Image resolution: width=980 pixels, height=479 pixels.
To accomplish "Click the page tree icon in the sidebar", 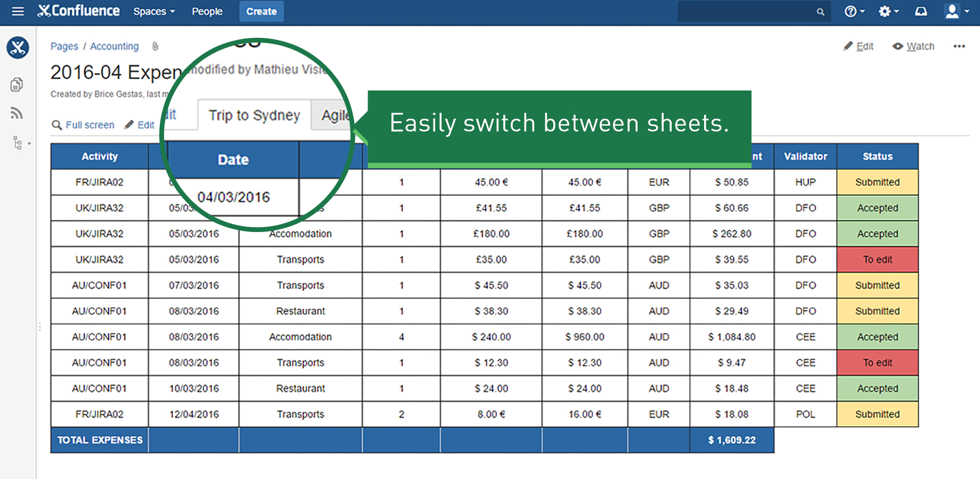I will tap(18, 143).
